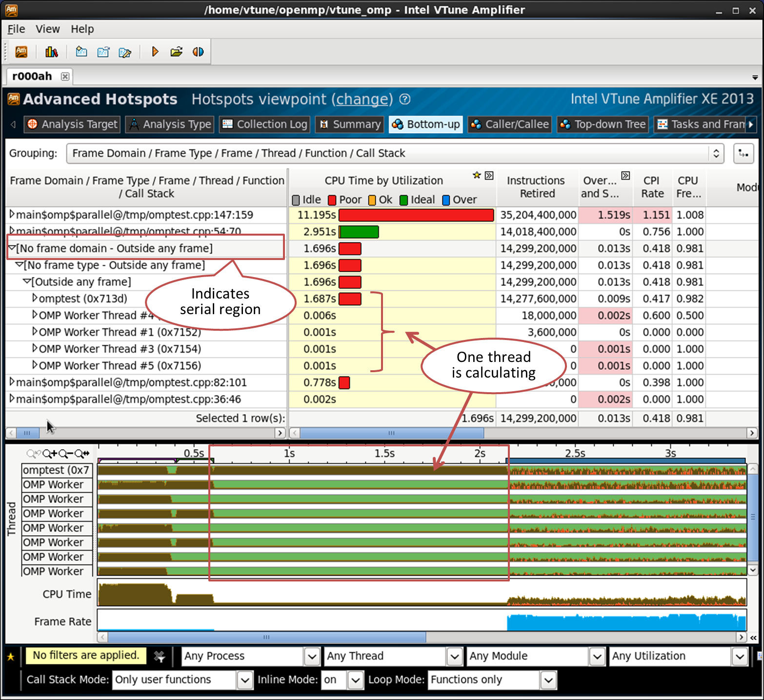This screenshot has width=764, height=700.
Task: Open the Tasks and Frames tab
Action: click(x=701, y=124)
